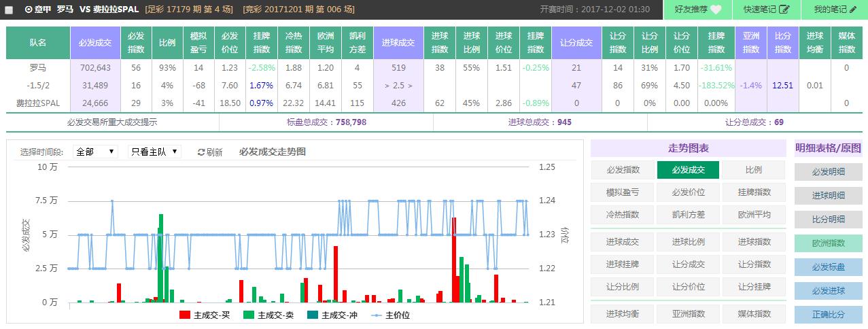
Task: Click the 罗马 team name cell
Action: click(x=38, y=67)
